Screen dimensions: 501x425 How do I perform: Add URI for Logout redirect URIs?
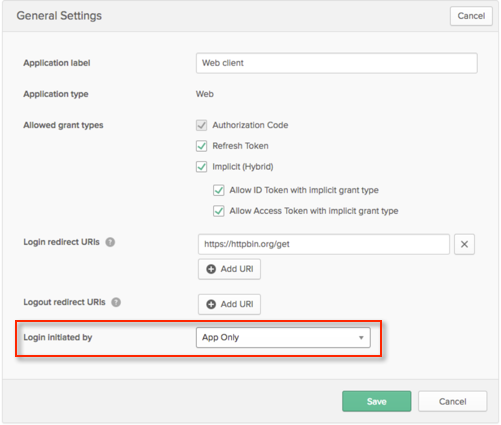point(229,304)
